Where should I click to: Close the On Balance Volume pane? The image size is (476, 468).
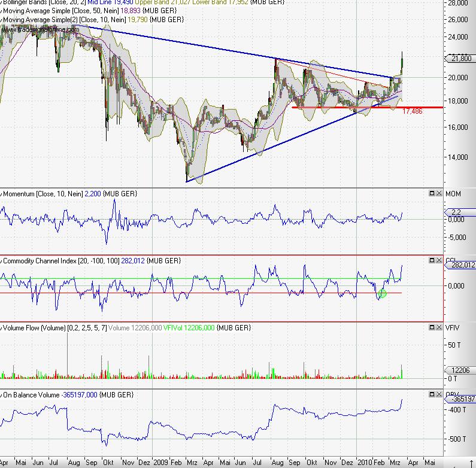[440, 395]
